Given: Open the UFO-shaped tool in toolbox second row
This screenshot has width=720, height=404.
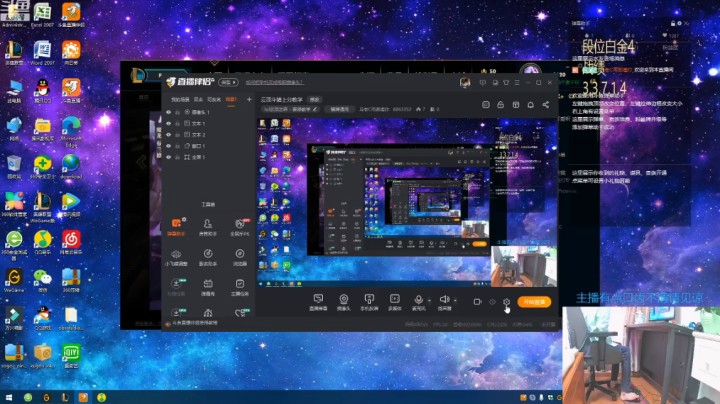Looking at the screenshot, I should click(176, 258).
